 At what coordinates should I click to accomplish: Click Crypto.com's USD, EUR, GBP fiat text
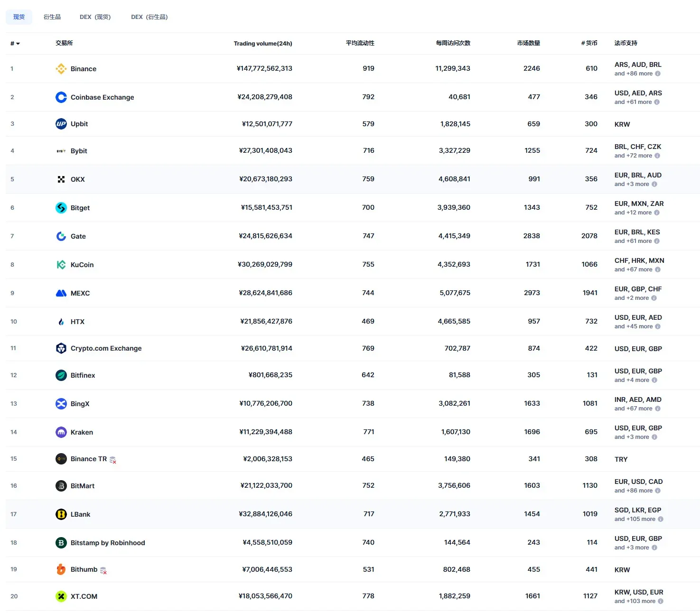point(638,349)
